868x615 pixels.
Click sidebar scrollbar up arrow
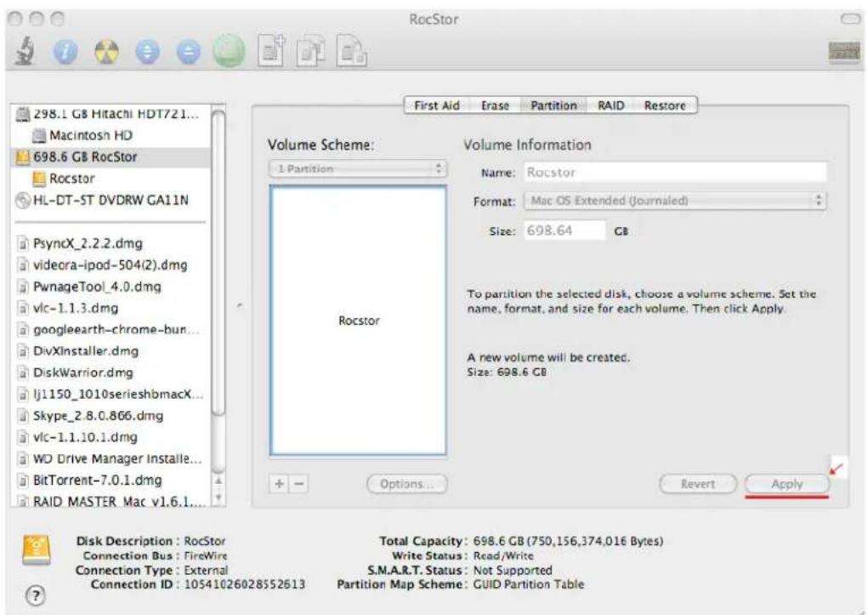coord(218,481)
